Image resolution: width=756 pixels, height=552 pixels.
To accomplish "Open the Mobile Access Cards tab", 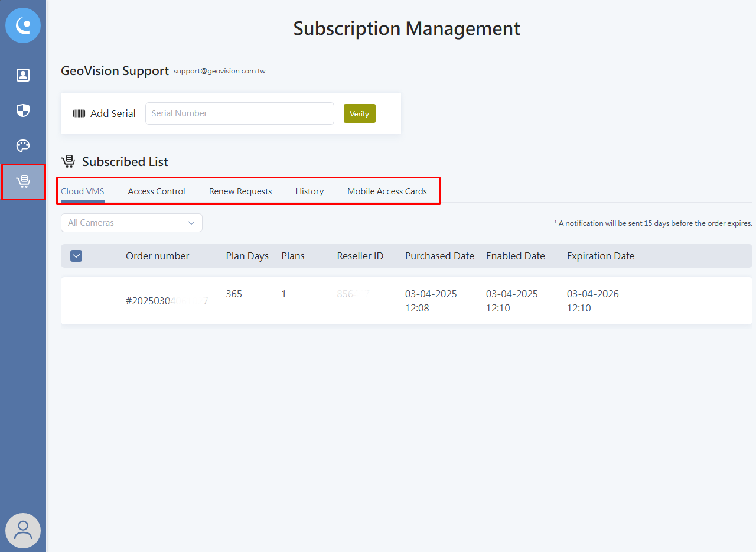I will pyautogui.click(x=387, y=191).
